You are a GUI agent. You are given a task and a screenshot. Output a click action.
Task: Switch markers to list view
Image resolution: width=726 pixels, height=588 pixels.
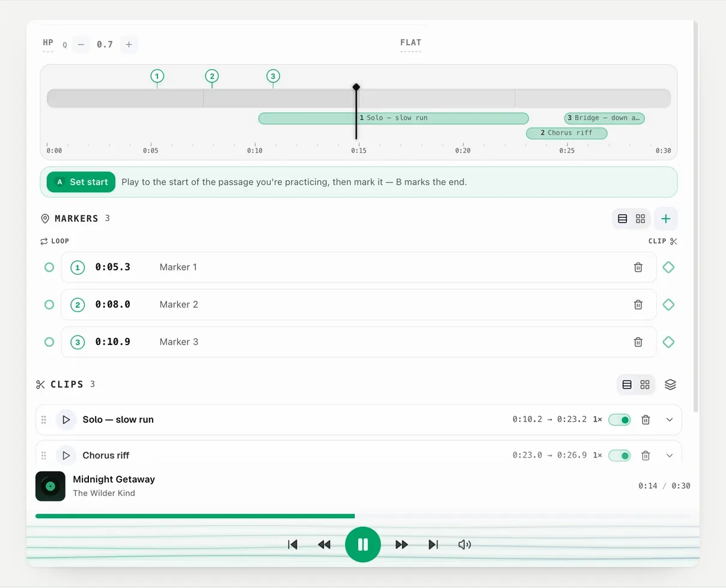pyautogui.click(x=623, y=219)
